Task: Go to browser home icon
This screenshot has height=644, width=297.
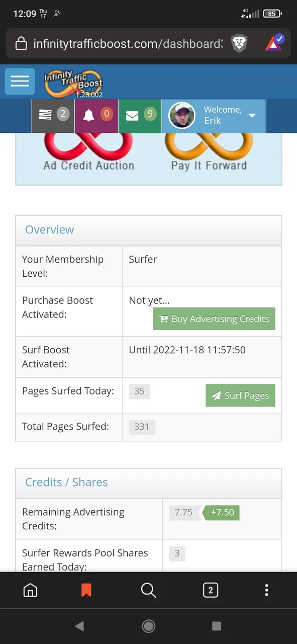Action: pos(31,590)
